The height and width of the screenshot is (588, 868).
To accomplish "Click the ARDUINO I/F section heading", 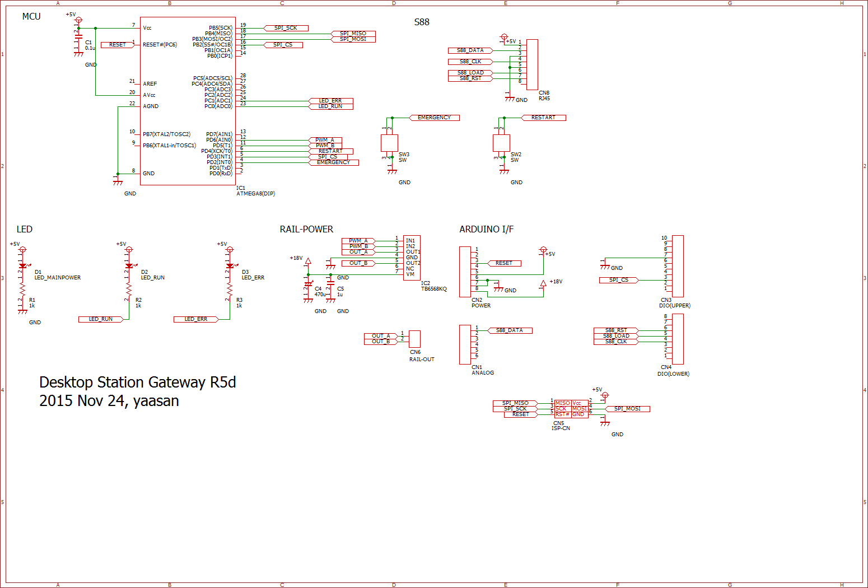I will (486, 229).
